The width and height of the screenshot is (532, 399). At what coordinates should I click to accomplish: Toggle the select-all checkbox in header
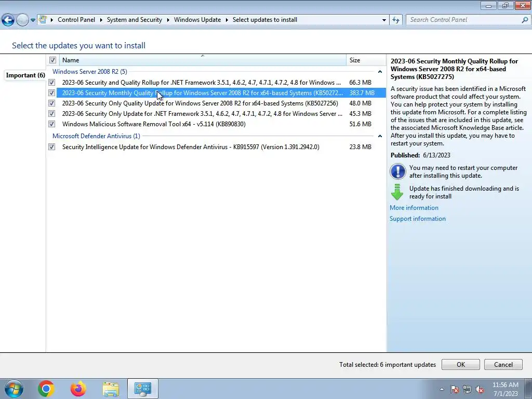(52, 60)
